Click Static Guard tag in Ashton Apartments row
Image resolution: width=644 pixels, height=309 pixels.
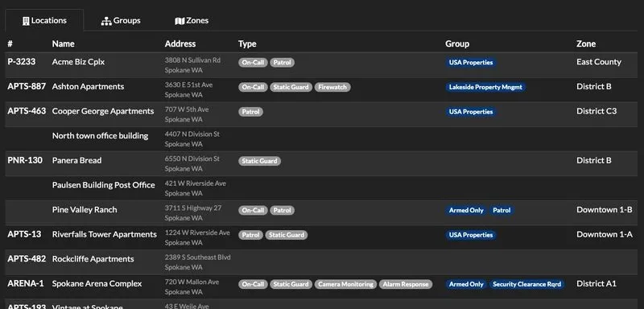tap(291, 87)
